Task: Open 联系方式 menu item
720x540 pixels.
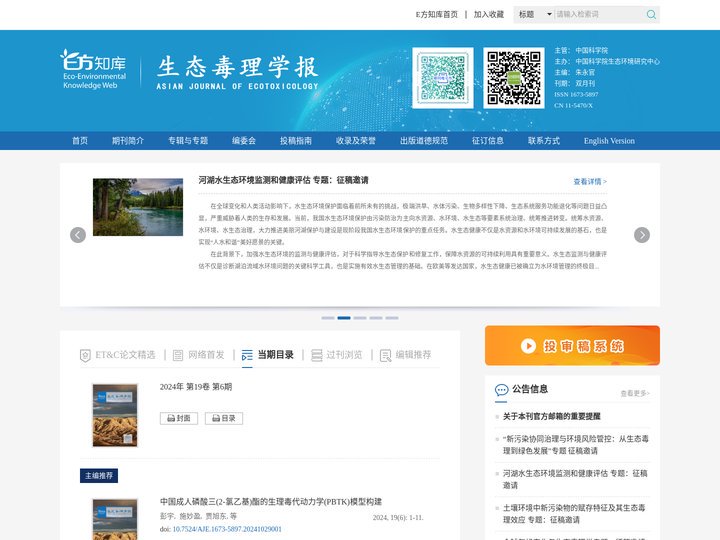Action: coord(544,141)
